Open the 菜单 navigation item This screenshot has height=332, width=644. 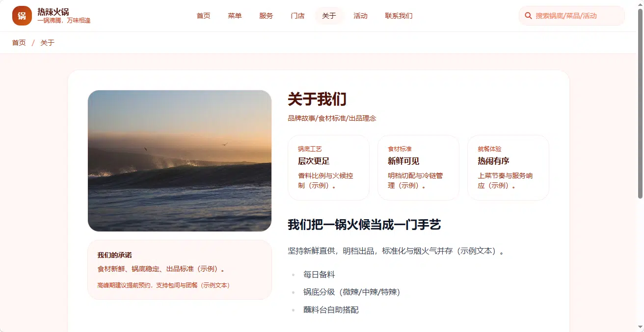click(235, 16)
